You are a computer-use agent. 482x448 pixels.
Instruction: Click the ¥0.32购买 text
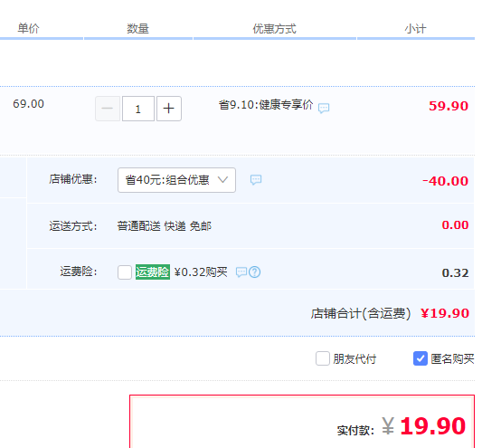pos(201,272)
